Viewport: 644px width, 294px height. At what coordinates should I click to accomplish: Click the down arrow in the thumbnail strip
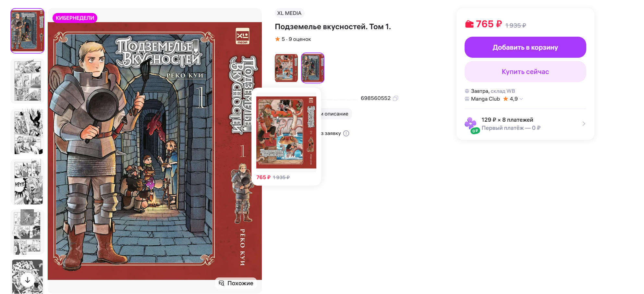(x=28, y=280)
